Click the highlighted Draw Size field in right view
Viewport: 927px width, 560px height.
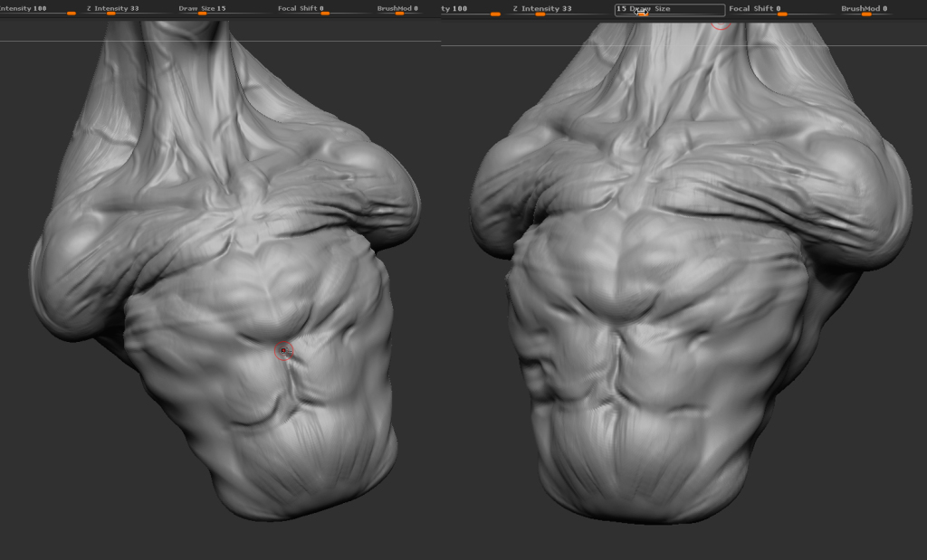coord(670,9)
